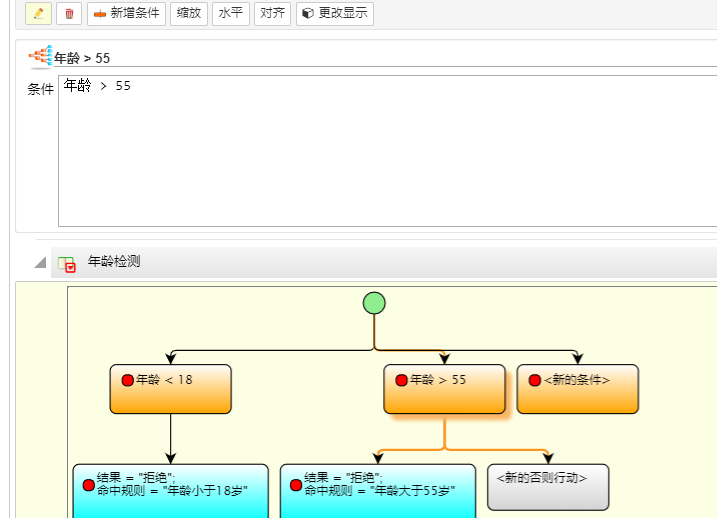Click the 水平 horizontal layout button

click(x=231, y=14)
